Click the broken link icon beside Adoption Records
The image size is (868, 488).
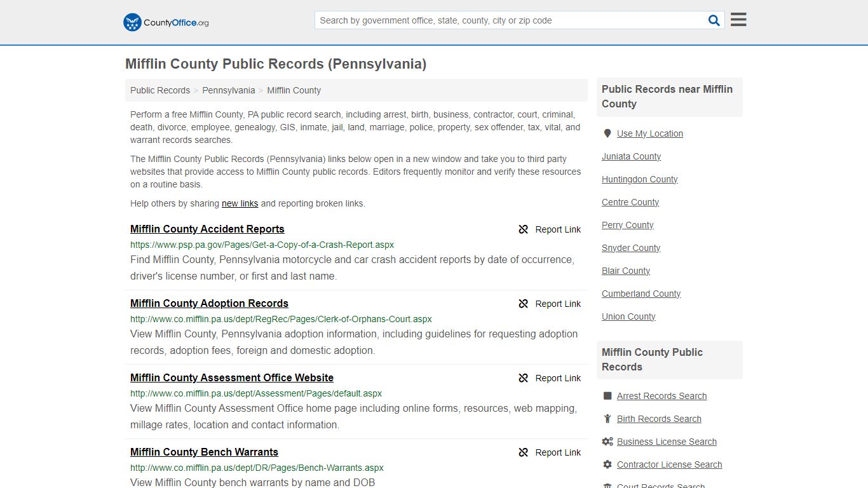524,304
